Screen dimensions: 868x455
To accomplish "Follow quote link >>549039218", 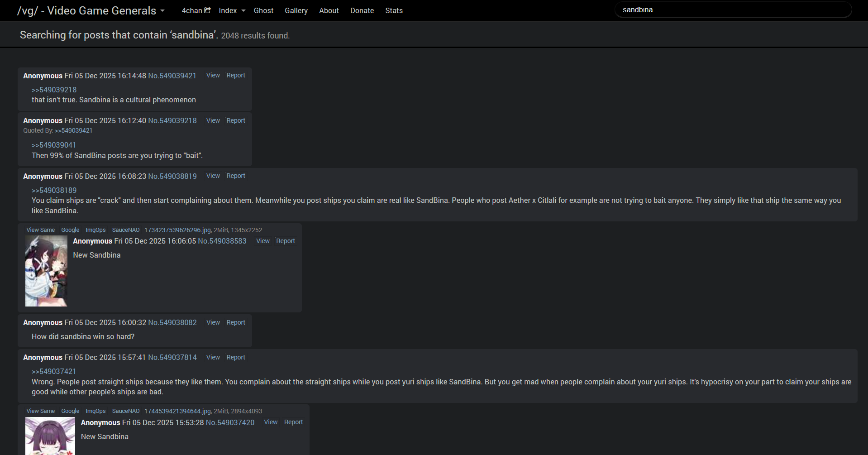I will (54, 90).
